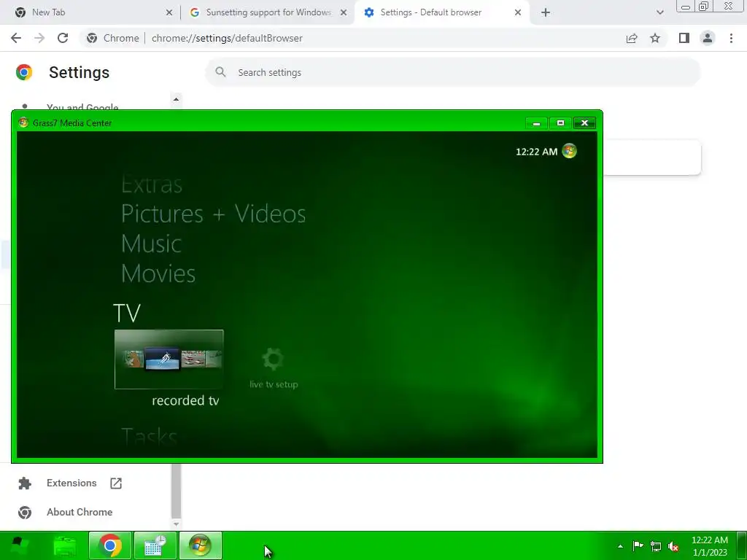
Task: Click the Extensions puzzle-piece icon
Action: (25, 483)
